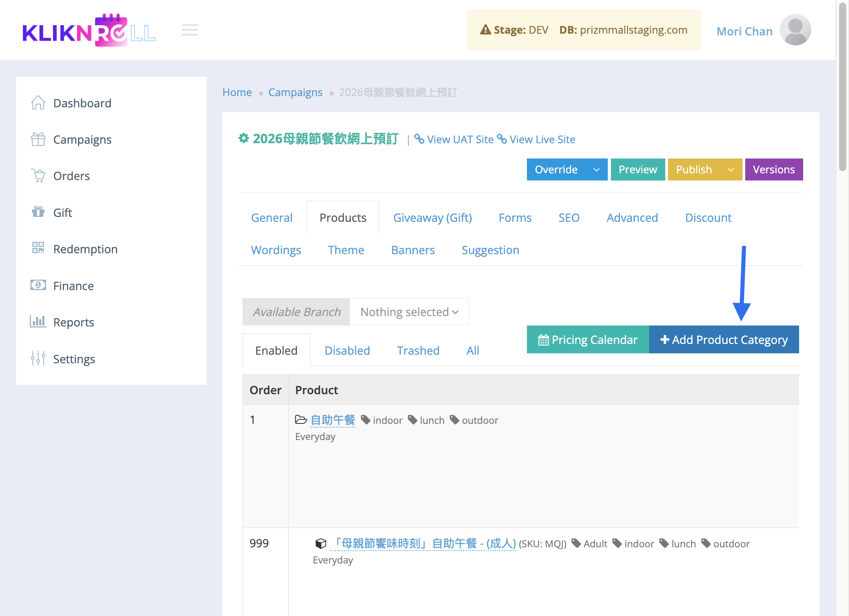The width and height of the screenshot is (849, 616).
Task: Open the Pricing Calendar
Action: pyautogui.click(x=588, y=340)
